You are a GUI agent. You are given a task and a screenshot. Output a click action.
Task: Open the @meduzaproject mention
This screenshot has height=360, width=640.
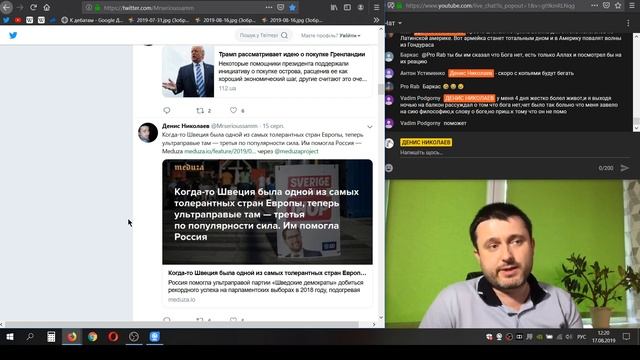click(296, 151)
